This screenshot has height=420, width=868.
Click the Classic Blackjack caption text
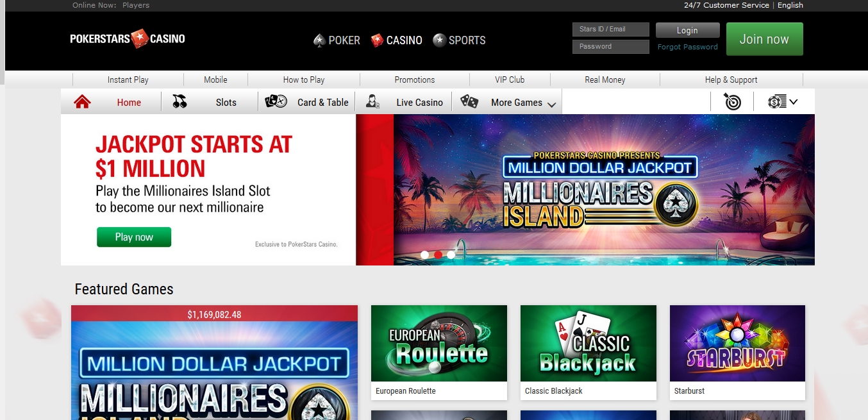(x=554, y=391)
